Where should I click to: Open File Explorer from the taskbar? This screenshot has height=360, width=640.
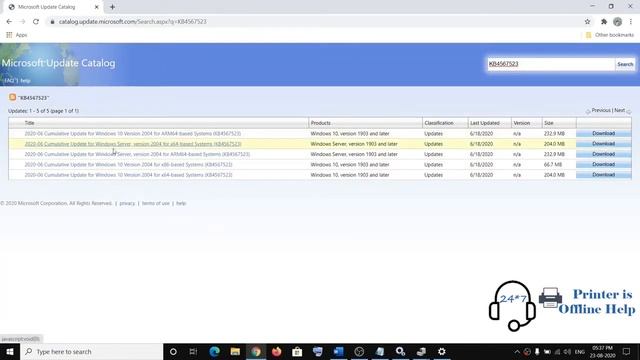(x=235, y=351)
